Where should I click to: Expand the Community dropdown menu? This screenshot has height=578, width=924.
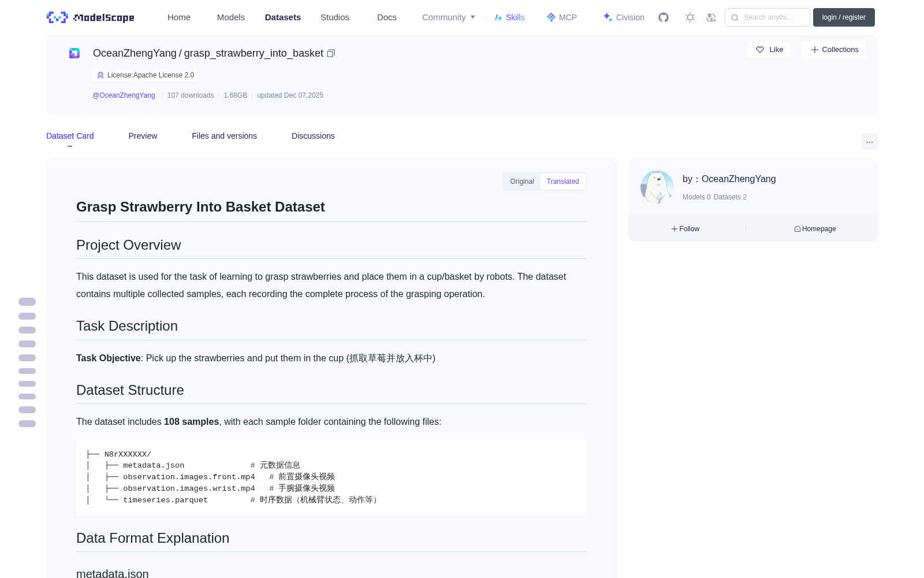pos(449,17)
